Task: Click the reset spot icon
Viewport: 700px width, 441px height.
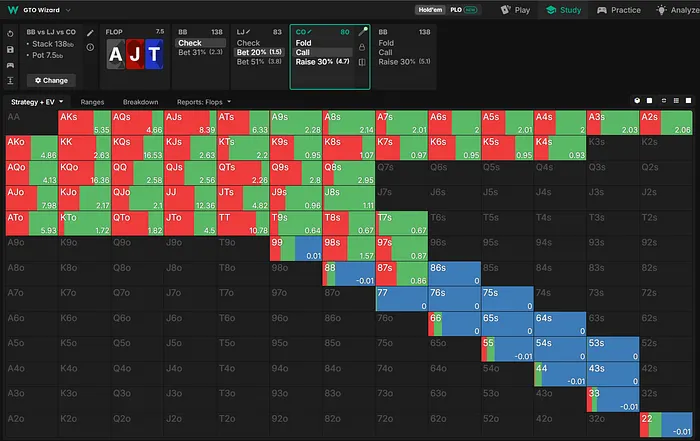Action: point(10,34)
